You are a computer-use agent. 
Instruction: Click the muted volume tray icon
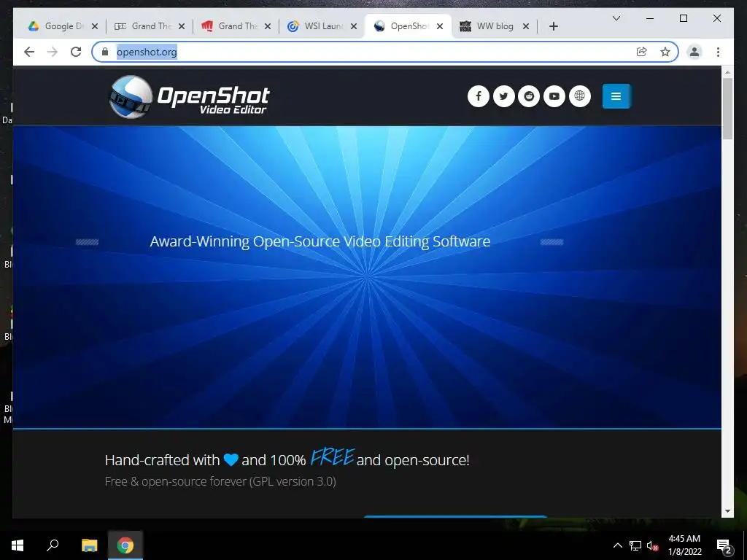click(652, 545)
